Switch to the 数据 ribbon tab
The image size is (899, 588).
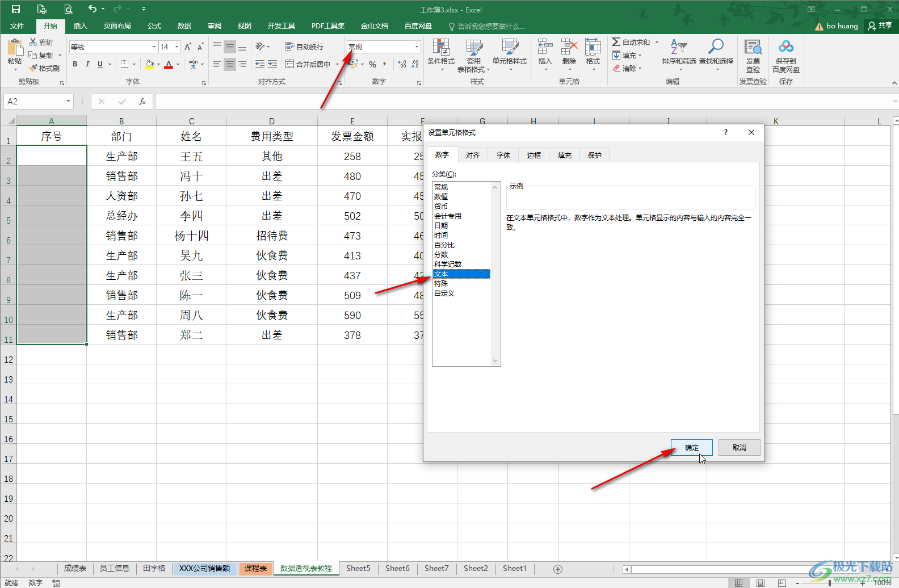point(184,26)
